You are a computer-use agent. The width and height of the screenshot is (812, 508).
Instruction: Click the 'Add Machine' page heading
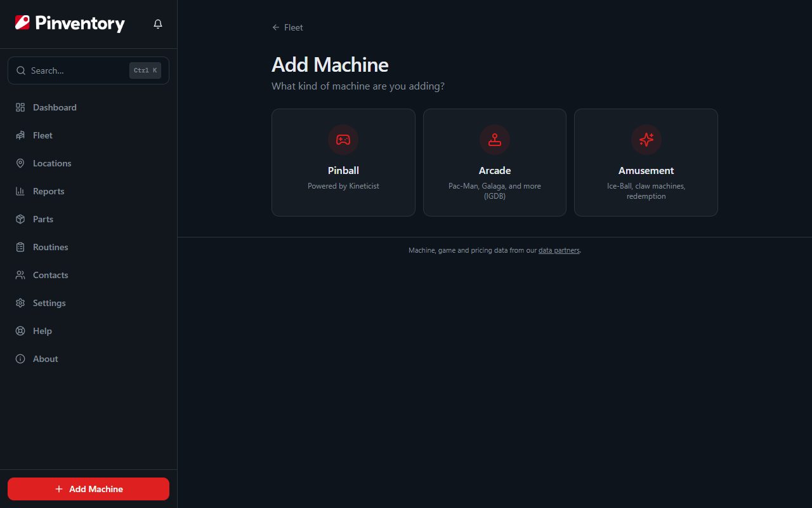[x=330, y=65]
